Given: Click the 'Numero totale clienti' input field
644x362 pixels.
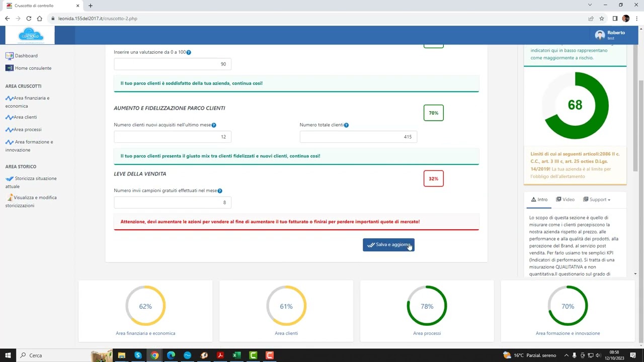Looking at the screenshot, I should coord(358,137).
